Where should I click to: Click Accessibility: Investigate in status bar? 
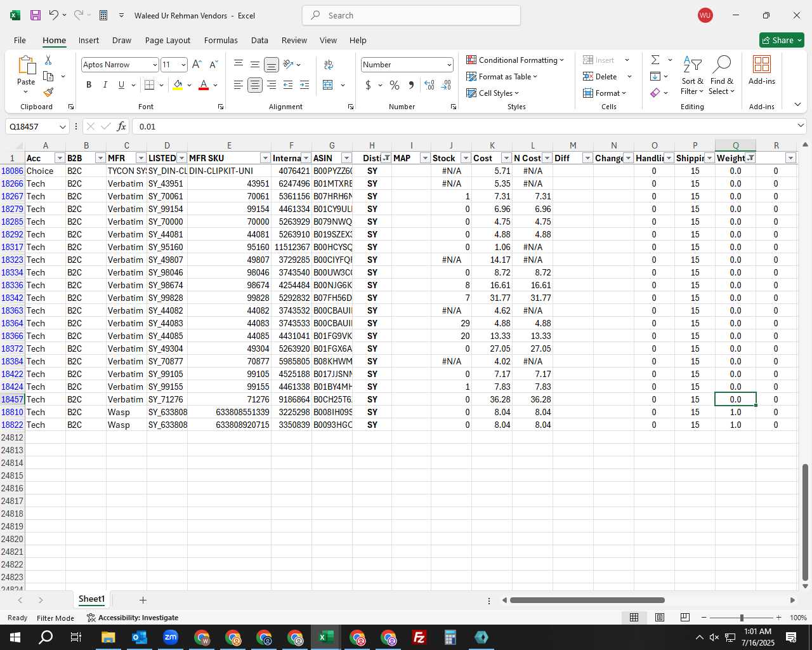(133, 618)
